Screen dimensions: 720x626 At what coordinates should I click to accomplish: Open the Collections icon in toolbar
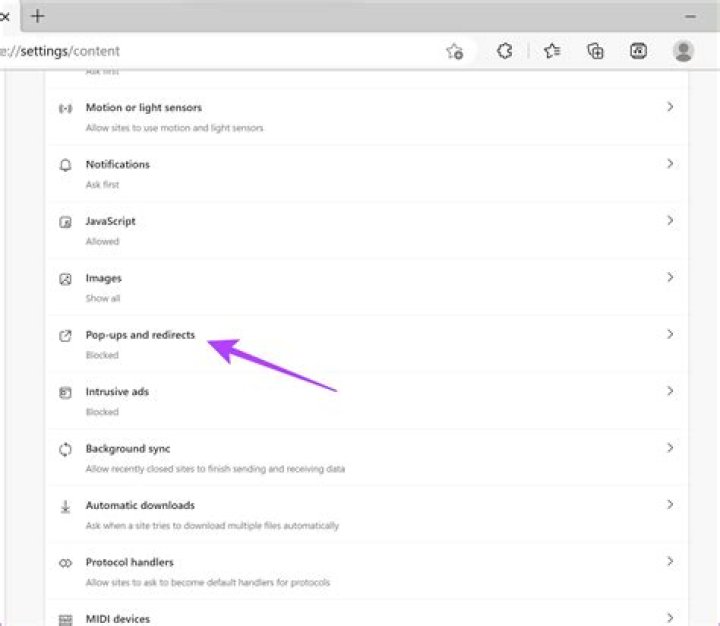[x=596, y=51]
